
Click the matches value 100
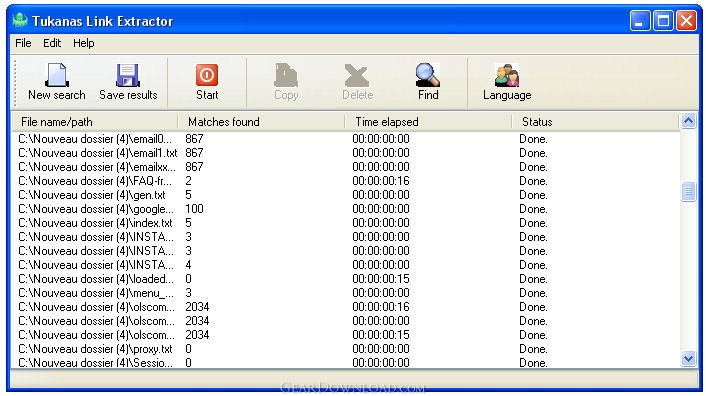[x=195, y=209]
